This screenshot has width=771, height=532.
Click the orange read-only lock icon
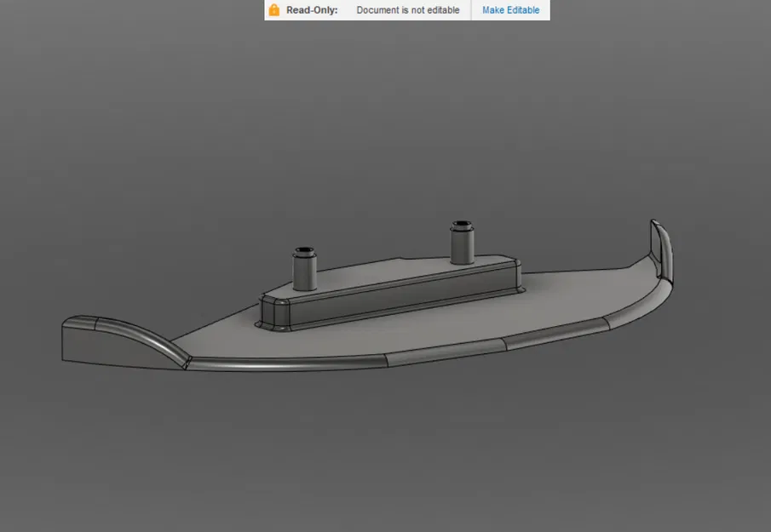click(274, 10)
